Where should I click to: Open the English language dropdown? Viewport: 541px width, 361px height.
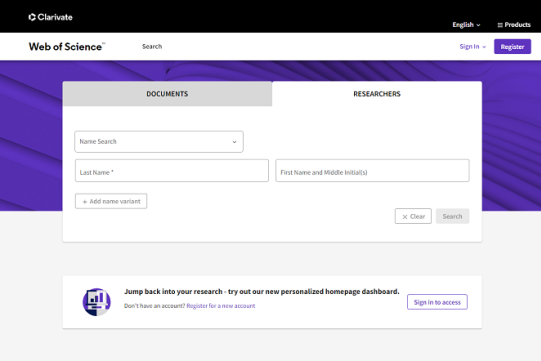[x=466, y=25]
